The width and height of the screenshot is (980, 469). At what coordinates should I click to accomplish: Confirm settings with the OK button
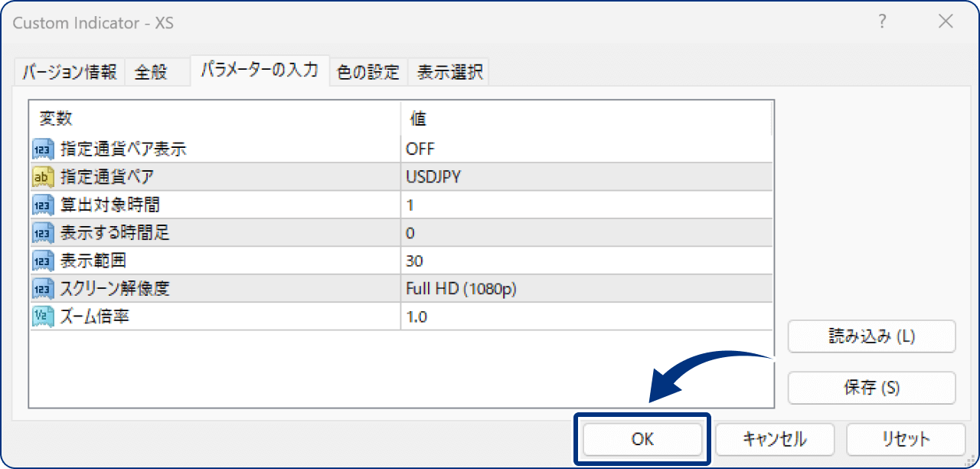642,439
